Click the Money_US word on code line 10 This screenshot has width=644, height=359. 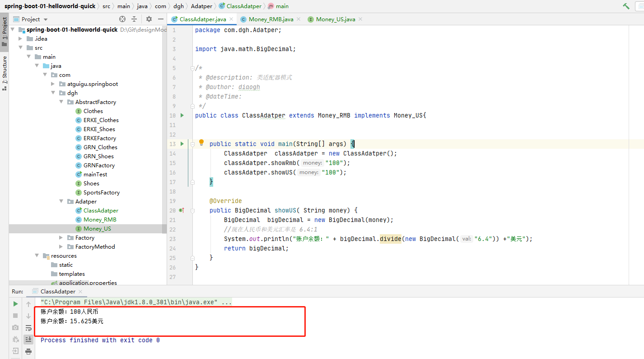[x=408, y=115]
